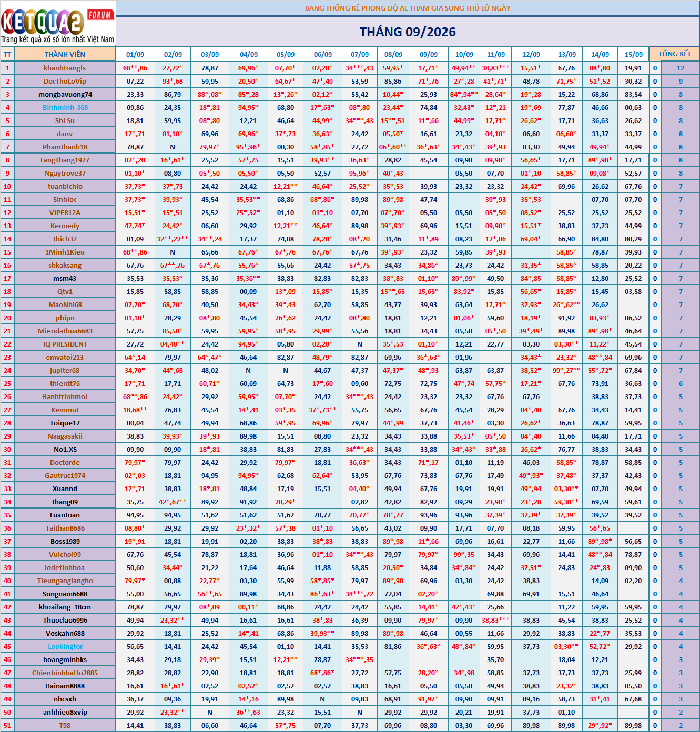This screenshot has height=732, width=700.
Task: Select DocThuLoVip's 02/09 cell 93*,68
Action: tap(173, 81)
